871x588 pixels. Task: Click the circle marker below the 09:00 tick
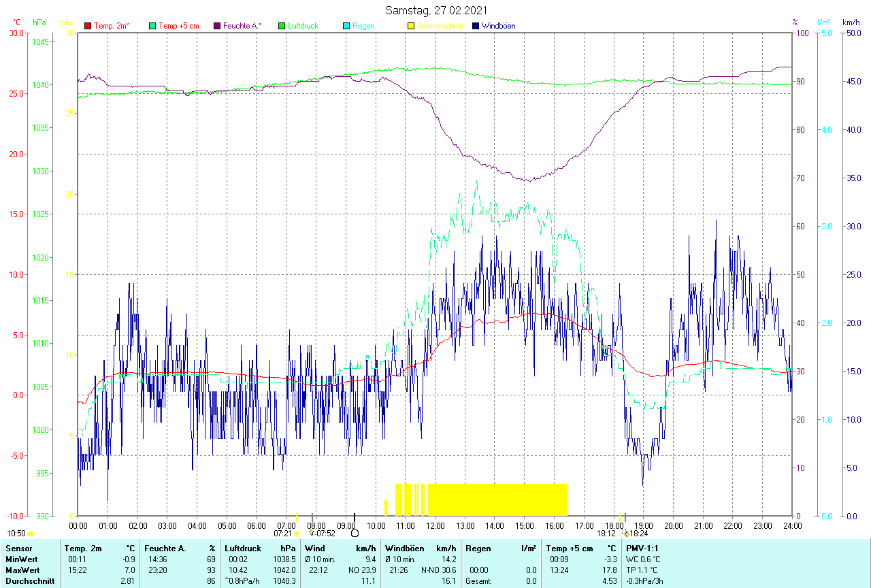click(x=355, y=533)
